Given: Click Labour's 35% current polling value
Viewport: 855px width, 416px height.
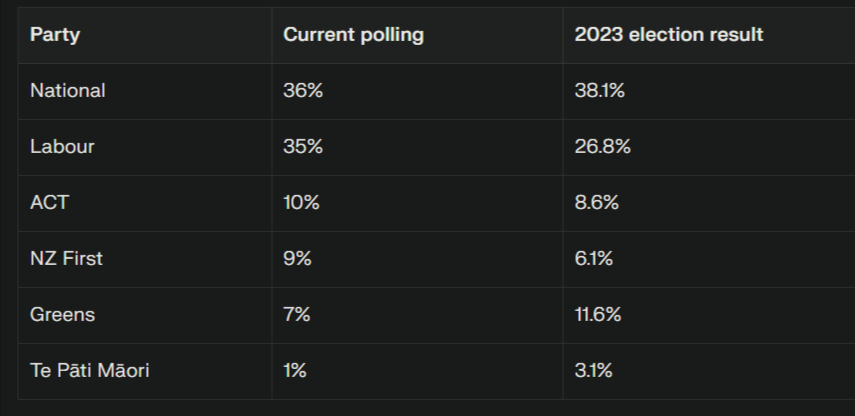Looking at the screenshot, I should tap(303, 147).
